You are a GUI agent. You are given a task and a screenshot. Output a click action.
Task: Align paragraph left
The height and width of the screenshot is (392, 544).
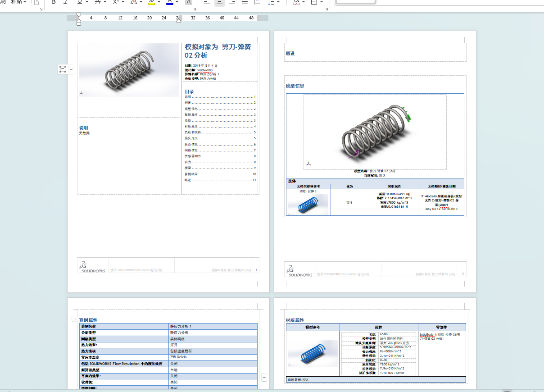pyautogui.click(x=207, y=2)
